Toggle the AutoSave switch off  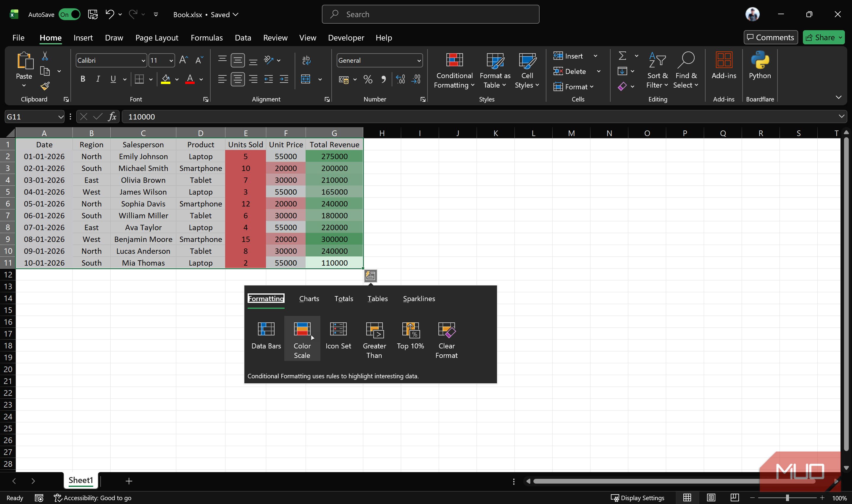(x=69, y=14)
